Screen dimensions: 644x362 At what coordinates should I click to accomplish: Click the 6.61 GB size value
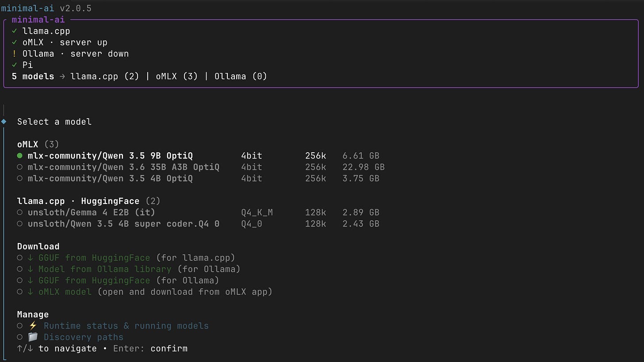coord(361,156)
